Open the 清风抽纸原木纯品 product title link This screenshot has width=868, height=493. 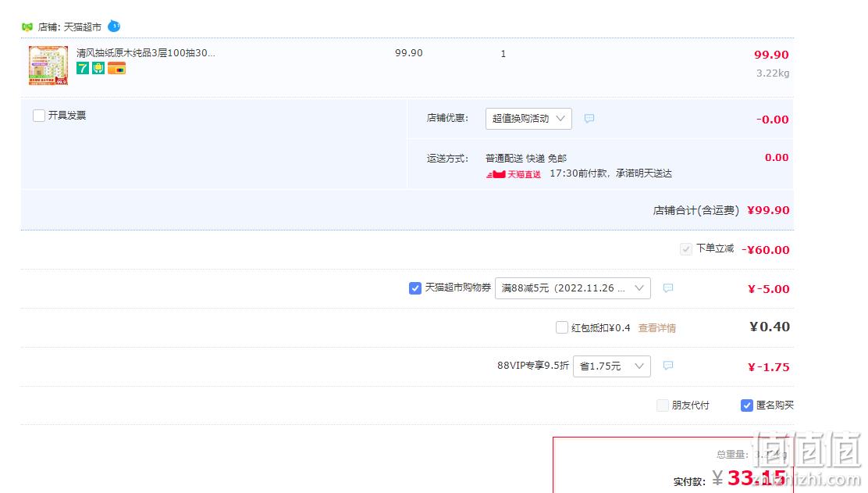[x=146, y=53]
